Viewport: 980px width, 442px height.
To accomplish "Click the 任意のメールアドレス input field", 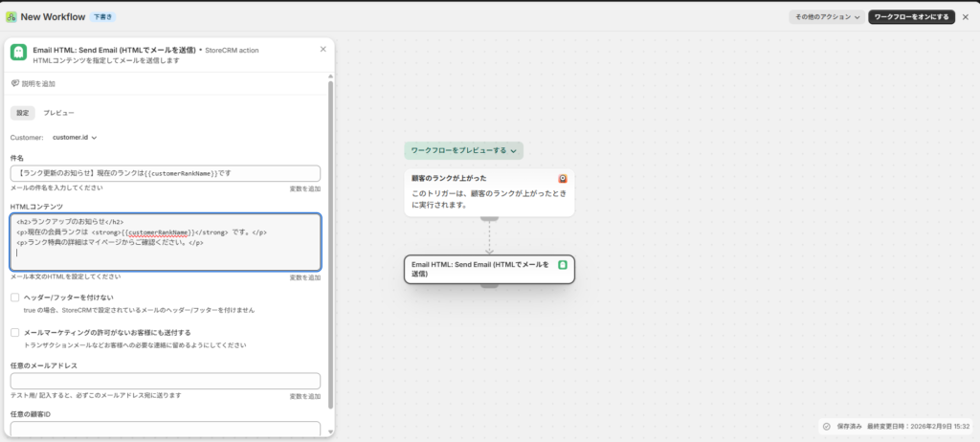I will coord(165,381).
